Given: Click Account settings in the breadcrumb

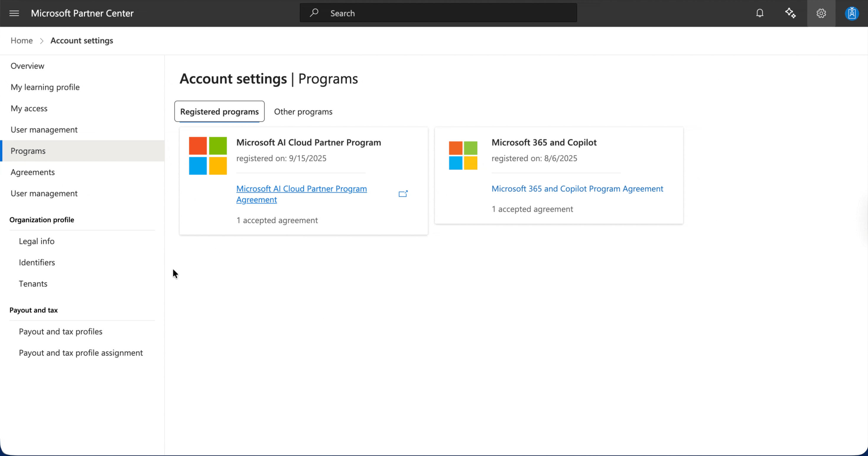Looking at the screenshot, I should [x=82, y=40].
